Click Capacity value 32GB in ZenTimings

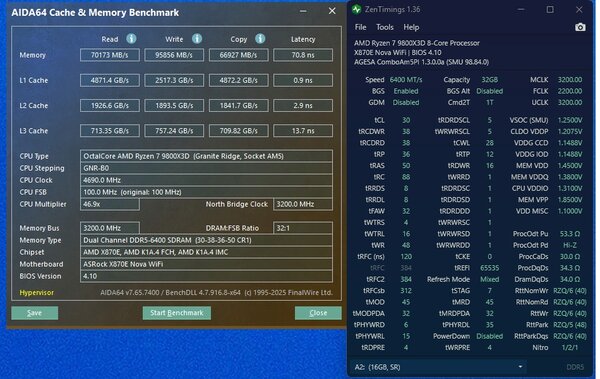click(x=489, y=80)
